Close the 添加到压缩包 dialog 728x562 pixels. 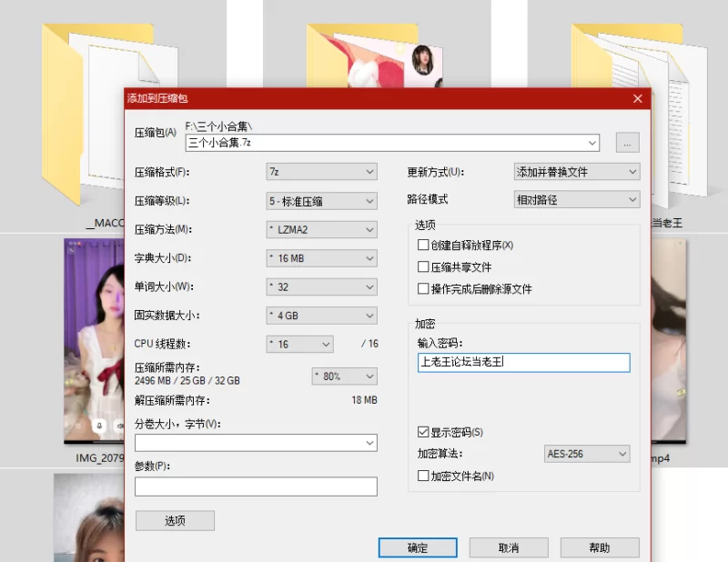(x=638, y=98)
